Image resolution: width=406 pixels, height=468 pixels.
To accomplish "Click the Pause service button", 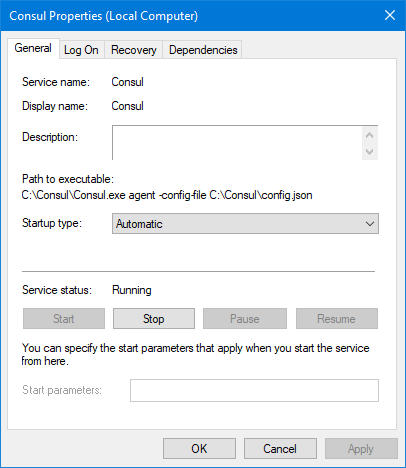I will click(245, 319).
